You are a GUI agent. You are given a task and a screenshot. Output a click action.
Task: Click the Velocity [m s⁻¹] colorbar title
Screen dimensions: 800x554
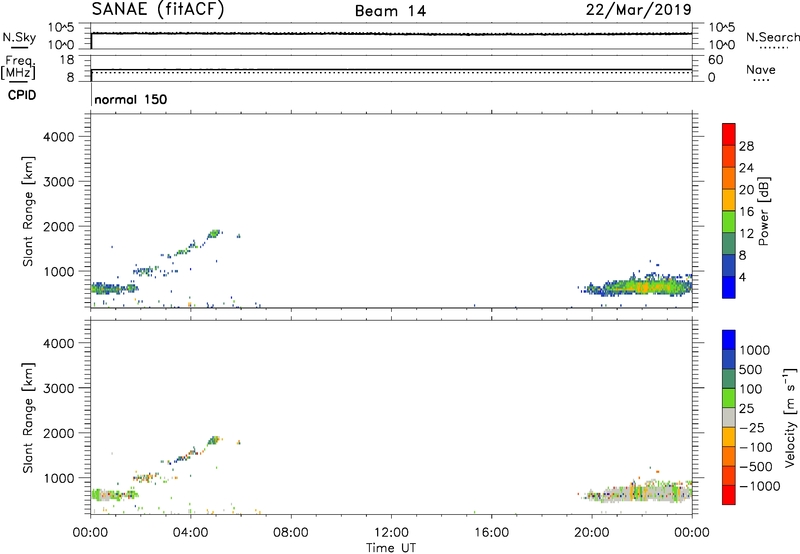(x=790, y=417)
